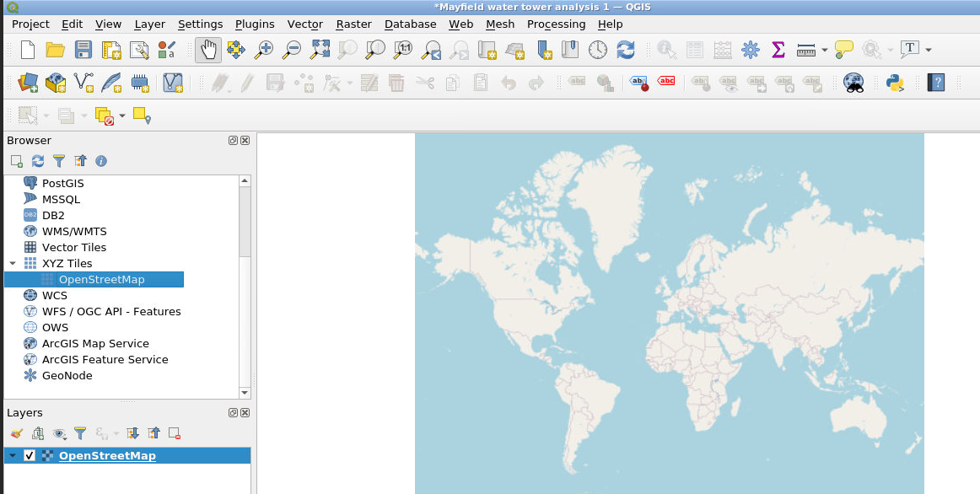This screenshot has width=980, height=494.
Task: Collapse the XYZ Tiles tree node
Action: tap(13, 264)
